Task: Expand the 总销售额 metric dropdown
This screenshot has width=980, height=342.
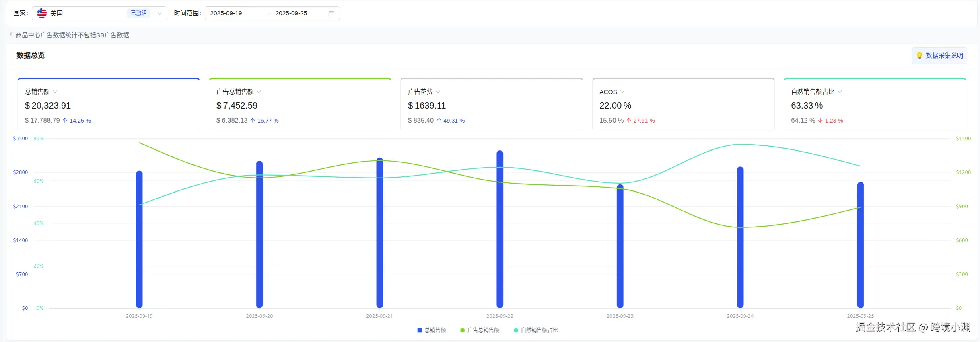Action: [55, 92]
